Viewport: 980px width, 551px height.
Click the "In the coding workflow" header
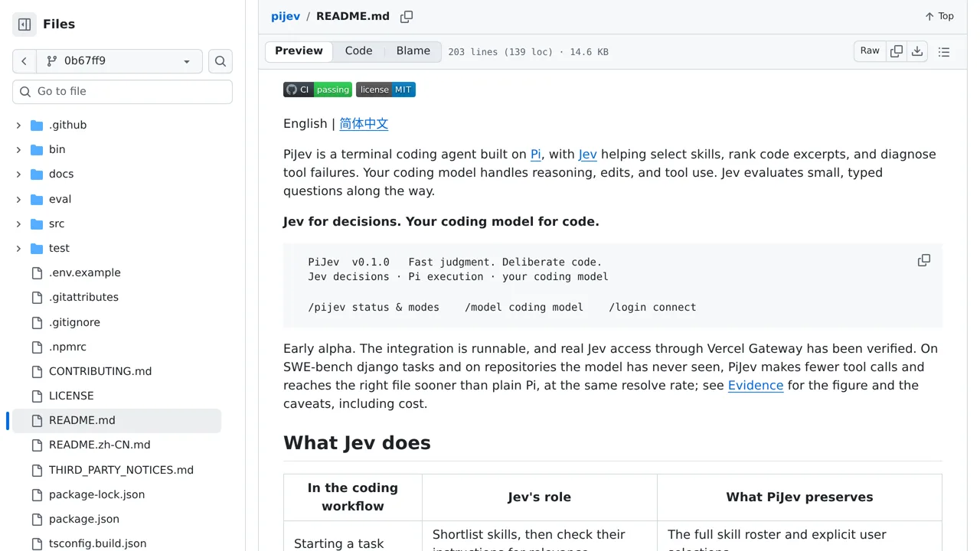tap(353, 497)
